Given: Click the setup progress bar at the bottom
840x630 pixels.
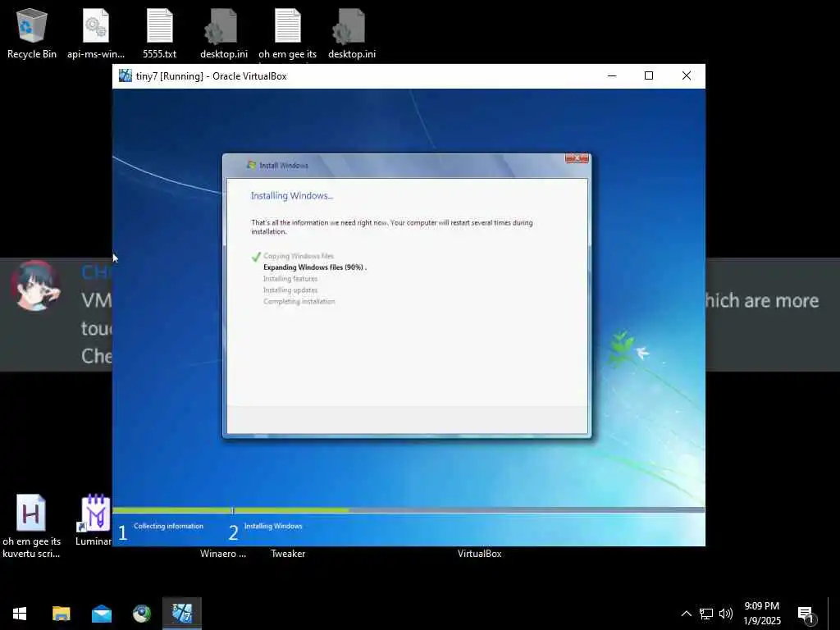Looking at the screenshot, I should pyautogui.click(x=409, y=510).
